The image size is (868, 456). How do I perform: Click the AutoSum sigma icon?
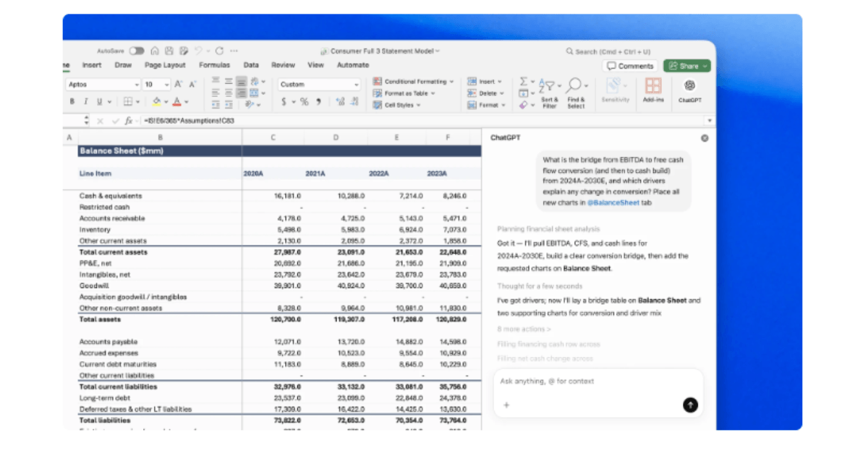tap(523, 82)
